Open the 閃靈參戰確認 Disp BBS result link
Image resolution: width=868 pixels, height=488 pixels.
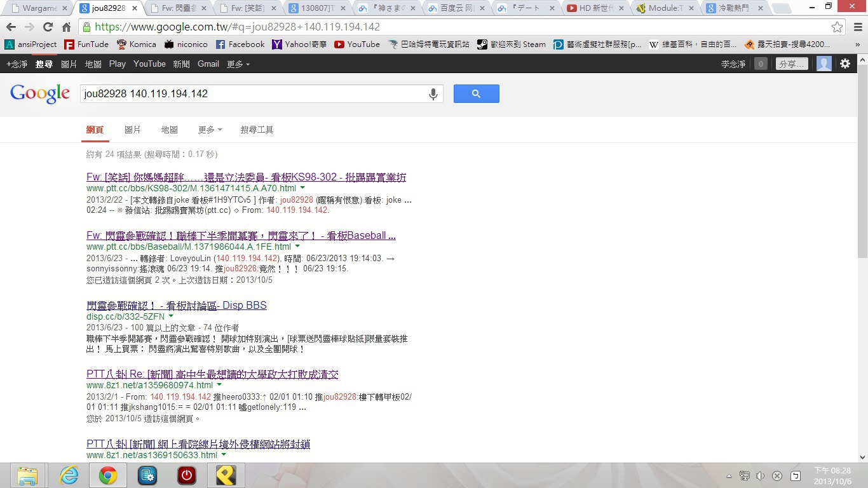coord(176,306)
